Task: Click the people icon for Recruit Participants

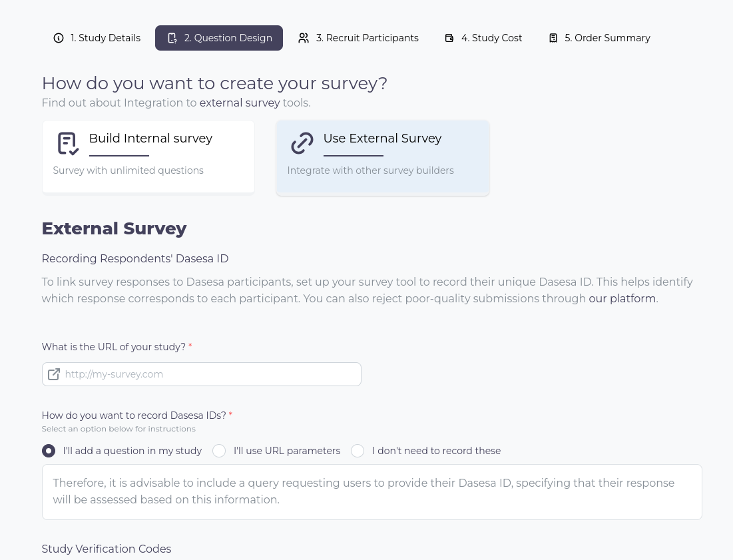Action: [304, 38]
